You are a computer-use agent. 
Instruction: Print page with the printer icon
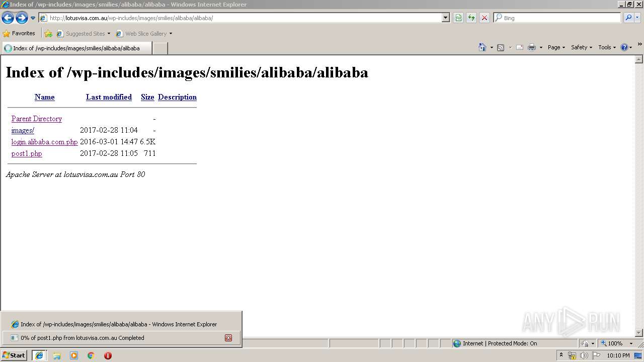pyautogui.click(x=532, y=47)
